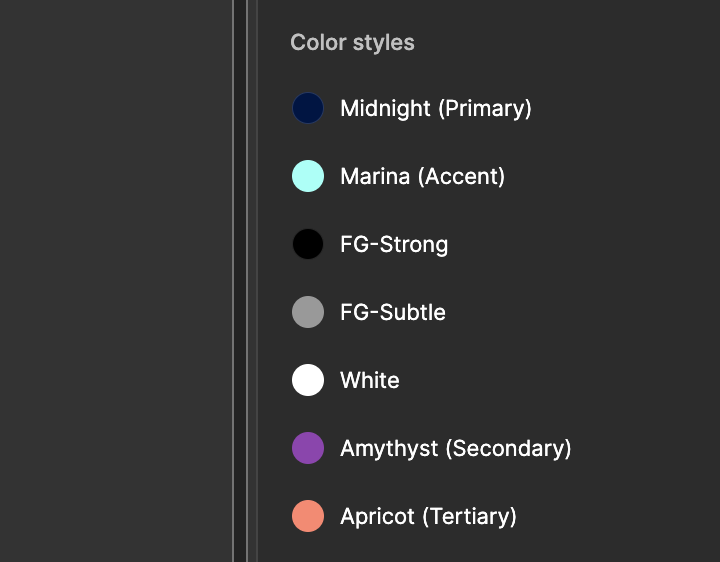Select the black FG-Strong color circle
The width and height of the screenshot is (720, 562).
click(308, 244)
